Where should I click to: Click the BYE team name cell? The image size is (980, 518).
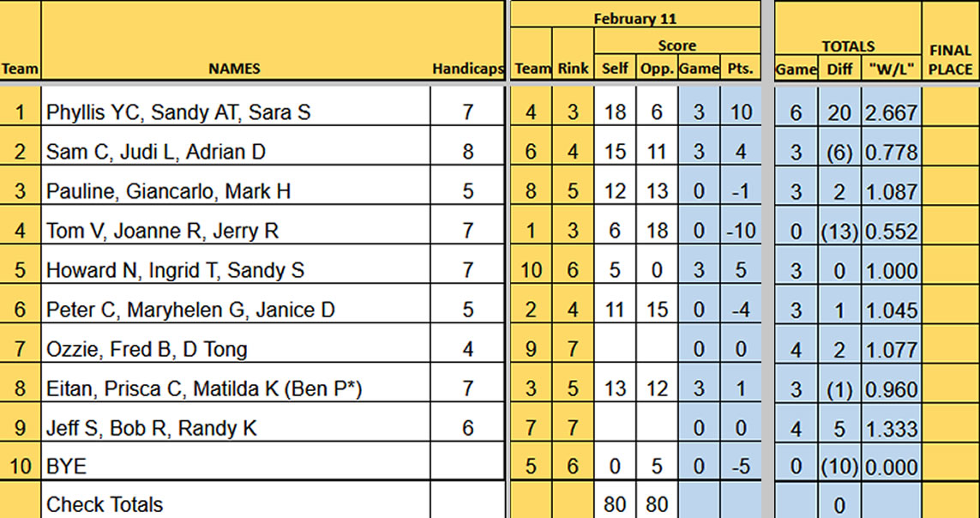67,467
